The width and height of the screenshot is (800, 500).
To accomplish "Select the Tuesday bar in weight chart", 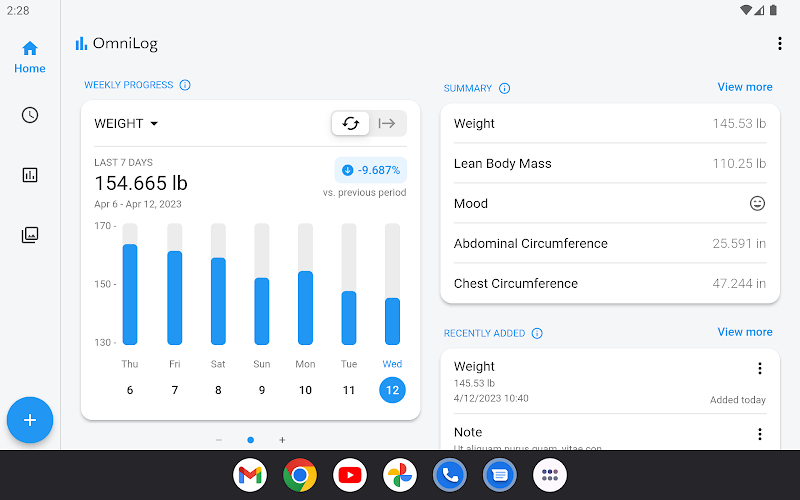I will 349,284.
